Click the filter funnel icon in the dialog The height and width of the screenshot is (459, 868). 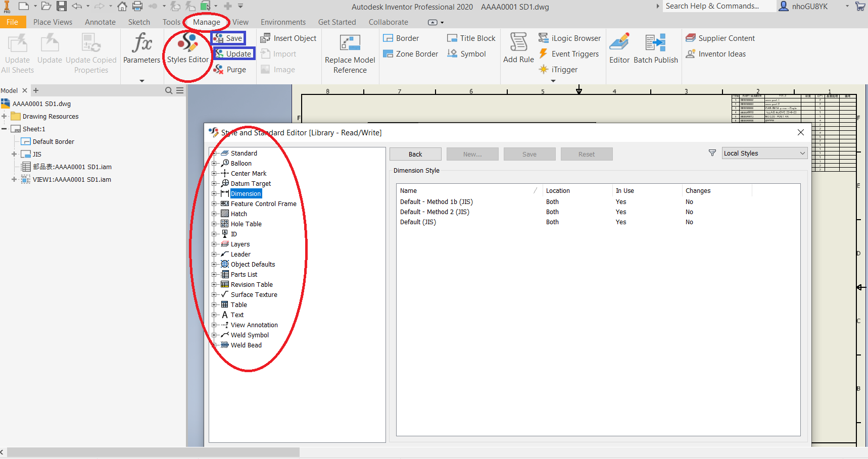point(712,152)
